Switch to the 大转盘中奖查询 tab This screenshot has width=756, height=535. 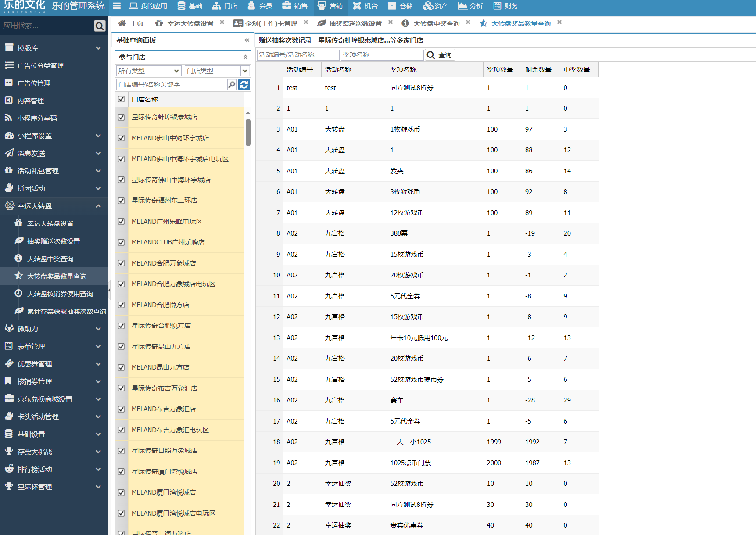431,23
